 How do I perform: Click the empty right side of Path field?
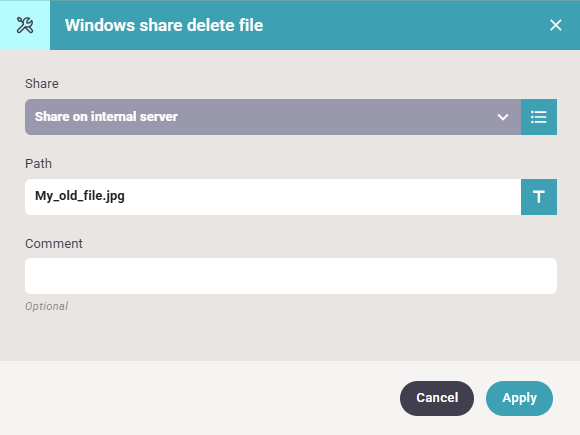point(322,197)
